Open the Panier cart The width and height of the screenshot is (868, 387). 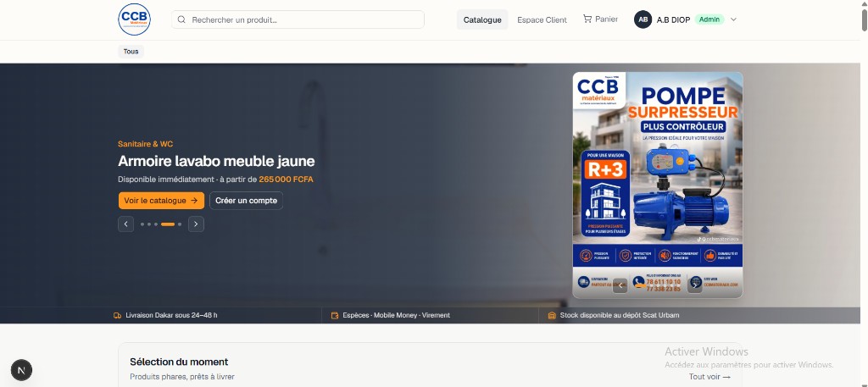point(600,19)
